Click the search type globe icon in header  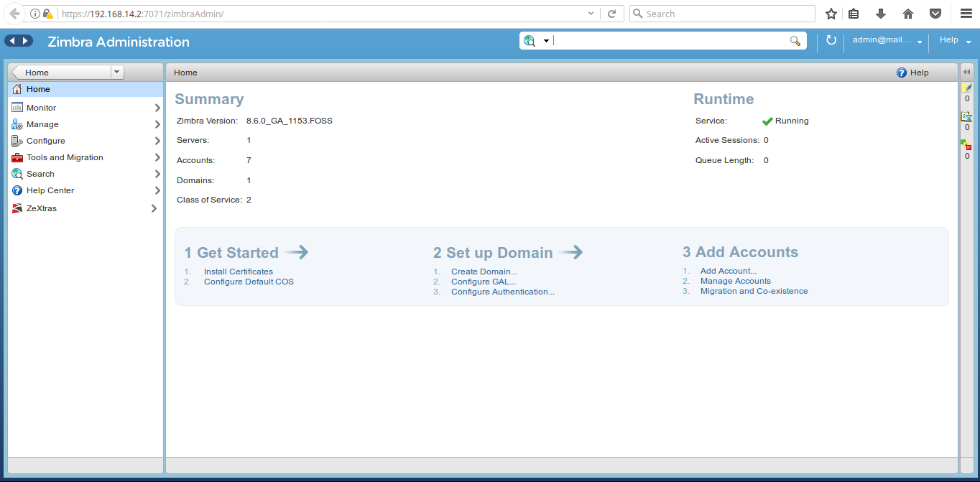coord(530,41)
